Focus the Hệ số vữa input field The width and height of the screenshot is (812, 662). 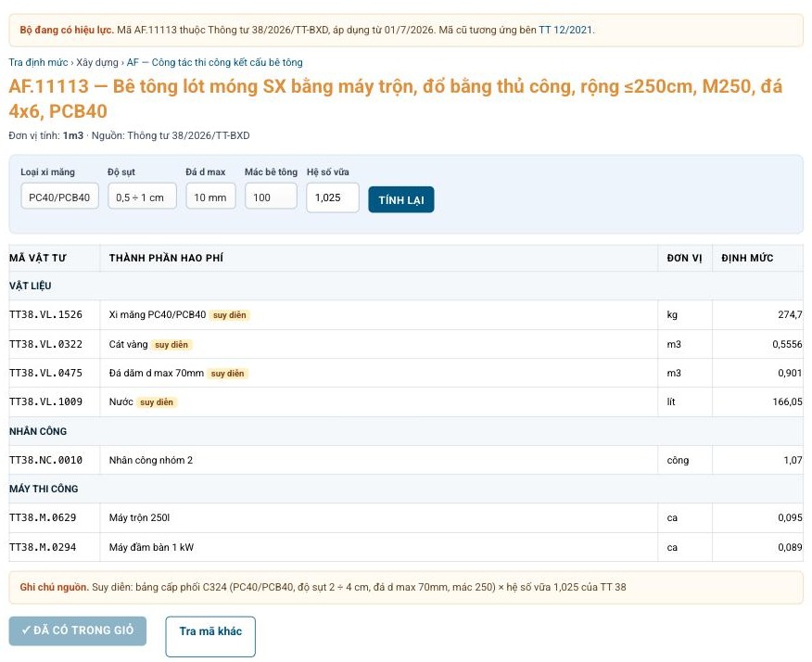(x=333, y=197)
